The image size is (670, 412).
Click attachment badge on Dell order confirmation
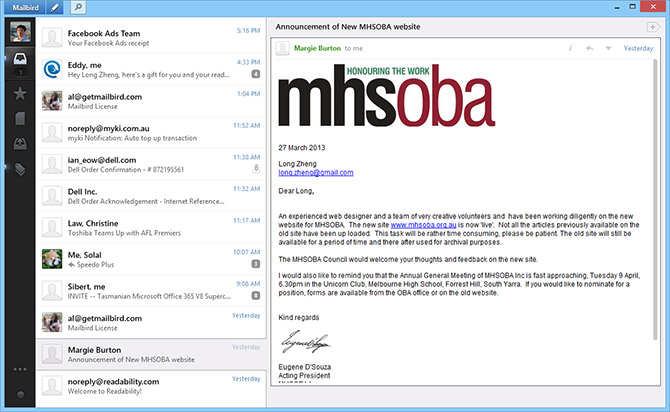tap(256, 168)
